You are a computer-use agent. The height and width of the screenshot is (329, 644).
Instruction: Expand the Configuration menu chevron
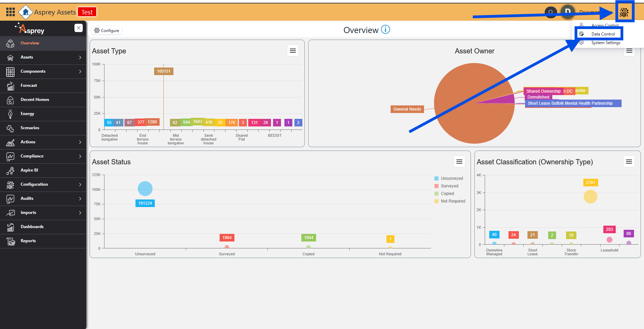click(80, 185)
